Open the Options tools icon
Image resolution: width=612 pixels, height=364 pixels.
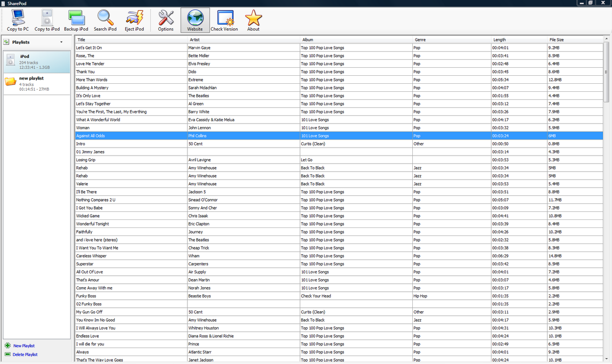click(x=166, y=20)
